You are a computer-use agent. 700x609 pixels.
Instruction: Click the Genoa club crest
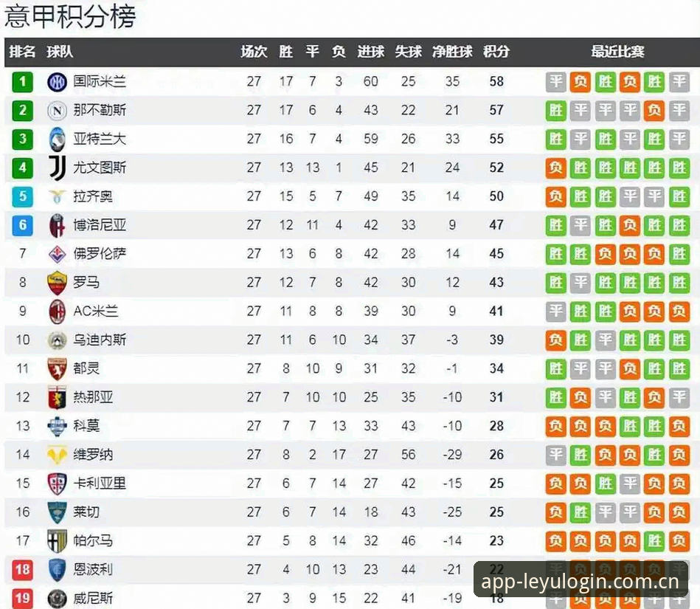(x=57, y=397)
